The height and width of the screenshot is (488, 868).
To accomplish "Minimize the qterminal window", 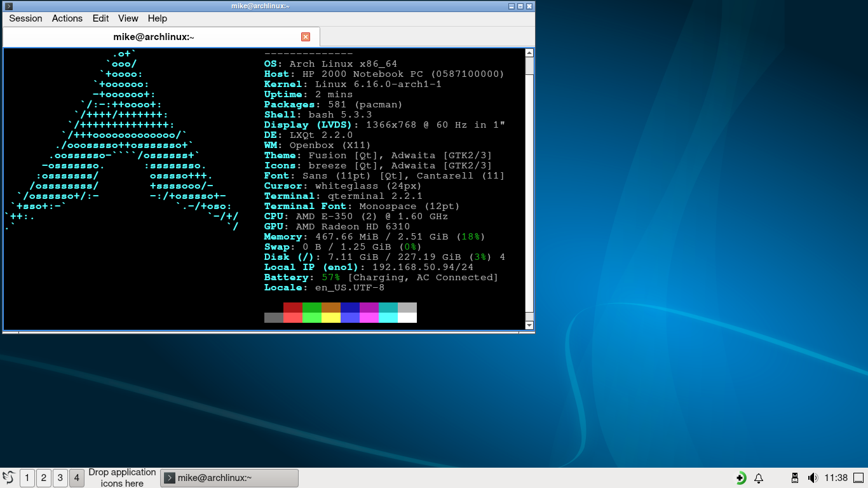I will (x=512, y=6).
